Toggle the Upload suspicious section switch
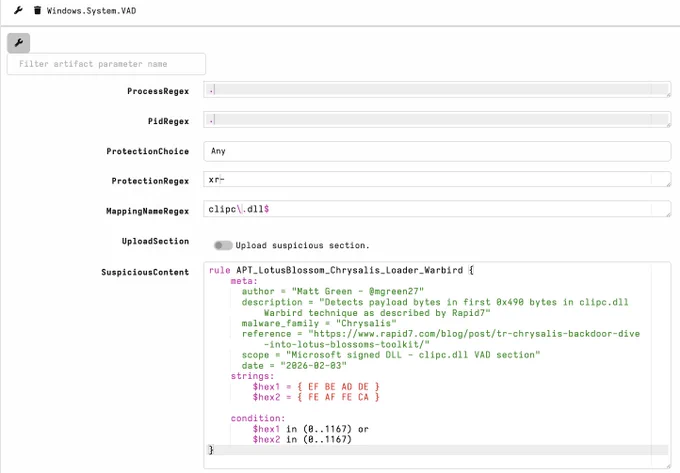Image resolution: width=680 pixels, height=473 pixels. 223,245
